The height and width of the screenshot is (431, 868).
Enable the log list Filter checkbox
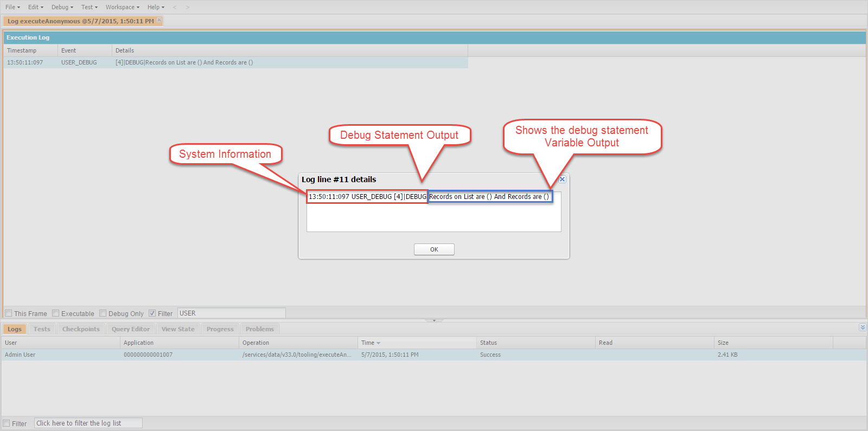7,423
